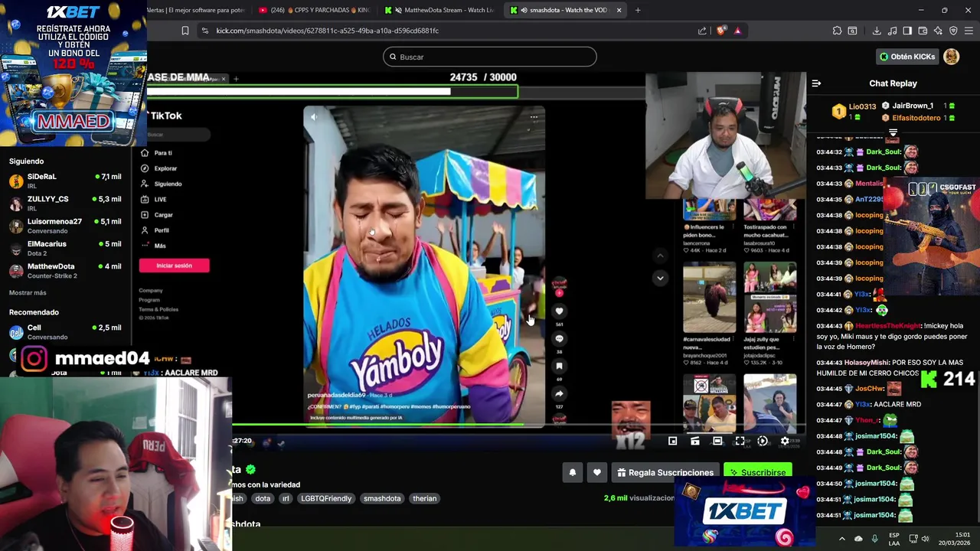Open ESP LAA keyboard language indicator
The image size is (980, 551).
coord(894,539)
